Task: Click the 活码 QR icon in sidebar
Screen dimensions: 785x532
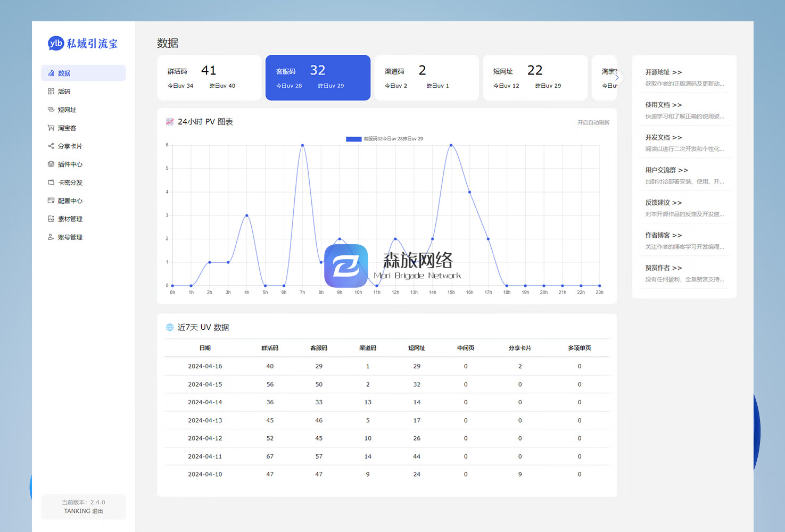Action: (x=51, y=92)
